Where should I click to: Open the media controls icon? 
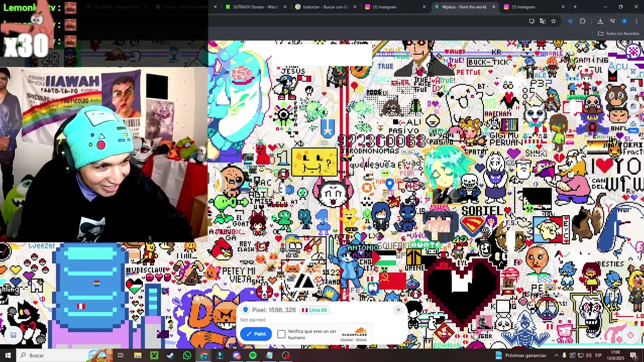click(x=612, y=21)
